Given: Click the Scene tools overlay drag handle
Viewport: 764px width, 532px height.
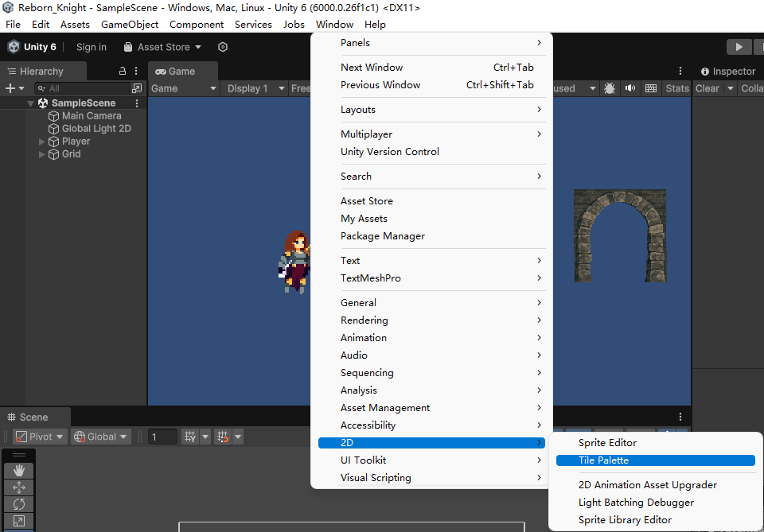Looking at the screenshot, I should [19, 455].
